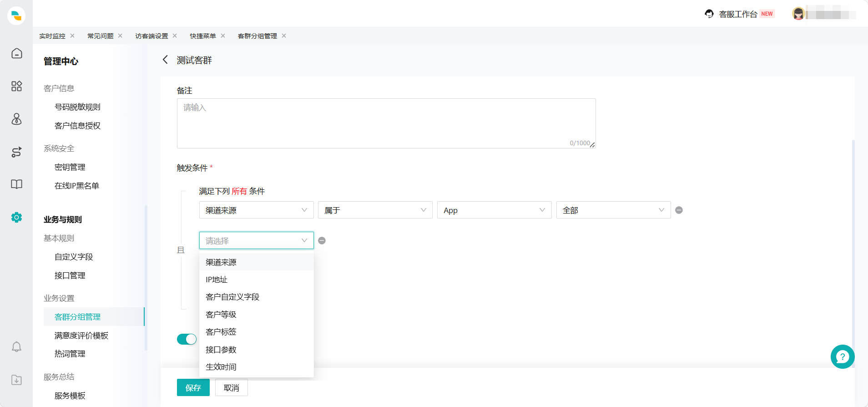868x407 pixels.
Task: Open 密钥管理 in the sidebar menu
Action: pyautogui.click(x=70, y=167)
